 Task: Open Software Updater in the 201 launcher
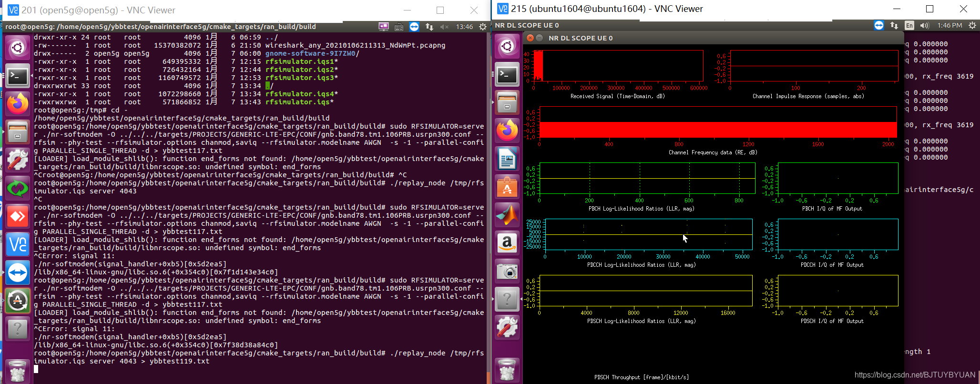18,301
